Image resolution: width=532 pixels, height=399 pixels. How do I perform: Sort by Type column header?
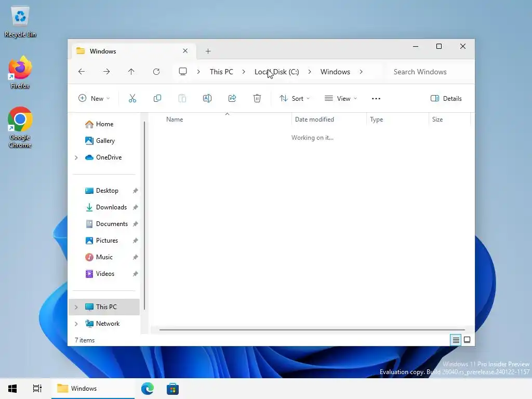coord(397,119)
